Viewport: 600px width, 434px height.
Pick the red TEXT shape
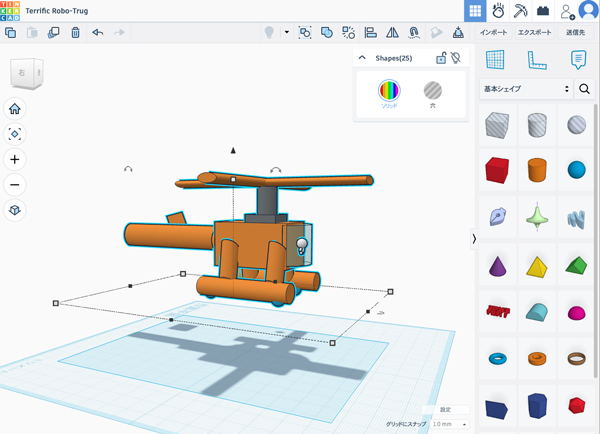pos(498,312)
